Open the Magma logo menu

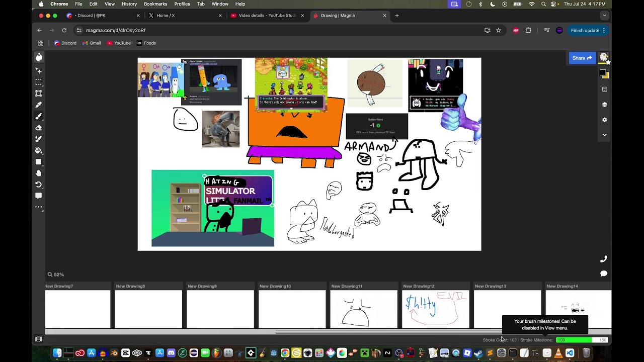tap(39, 57)
